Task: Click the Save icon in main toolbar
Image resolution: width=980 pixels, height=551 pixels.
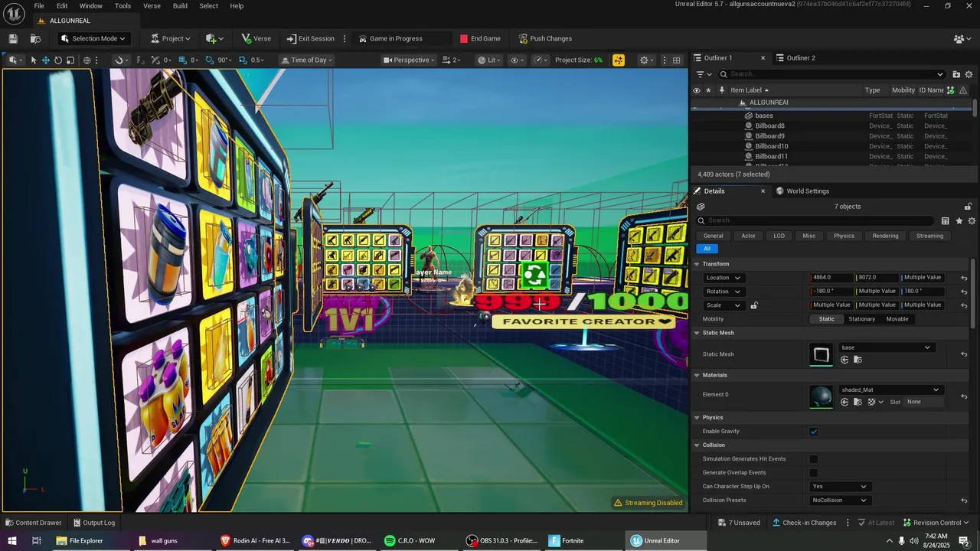Action: tap(13, 38)
